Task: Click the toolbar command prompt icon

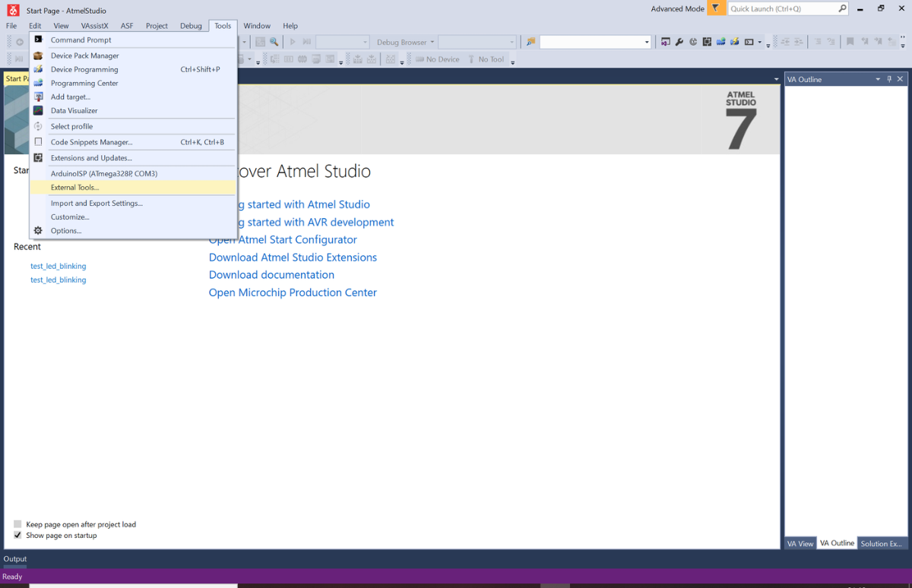Action: (749, 42)
